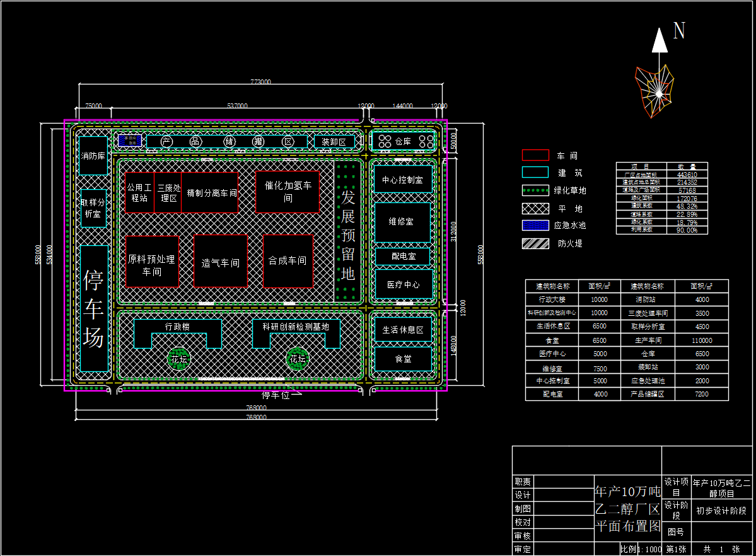Click the 仓库 block with tank circles

[x=404, y=141]
